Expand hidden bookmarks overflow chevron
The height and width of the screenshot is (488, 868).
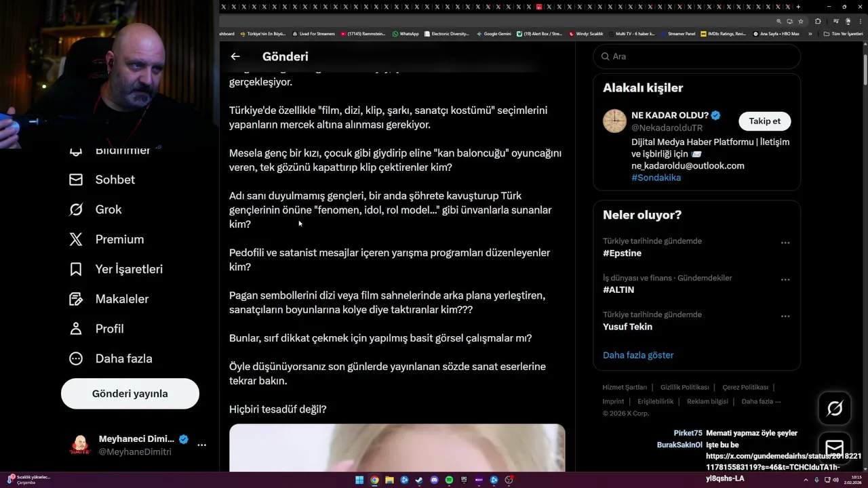tap(810, 33)
